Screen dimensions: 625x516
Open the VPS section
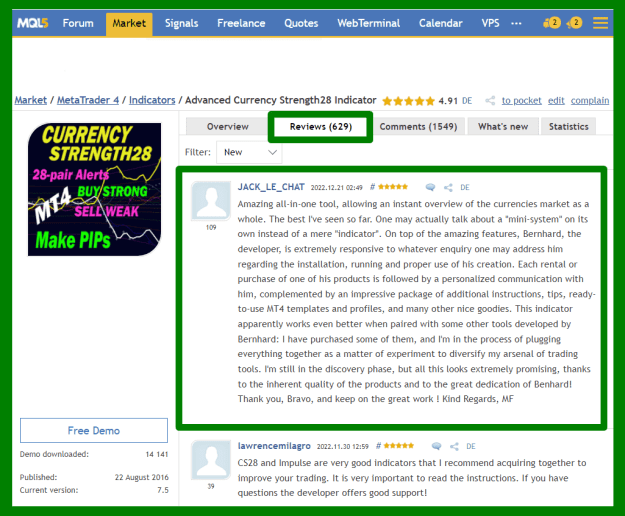[490, 23]
